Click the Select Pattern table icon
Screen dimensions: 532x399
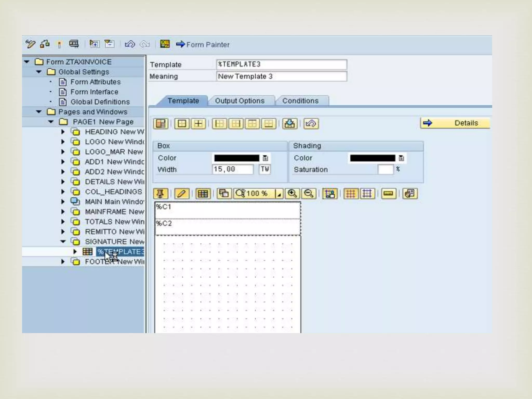(x=161, y=124)
